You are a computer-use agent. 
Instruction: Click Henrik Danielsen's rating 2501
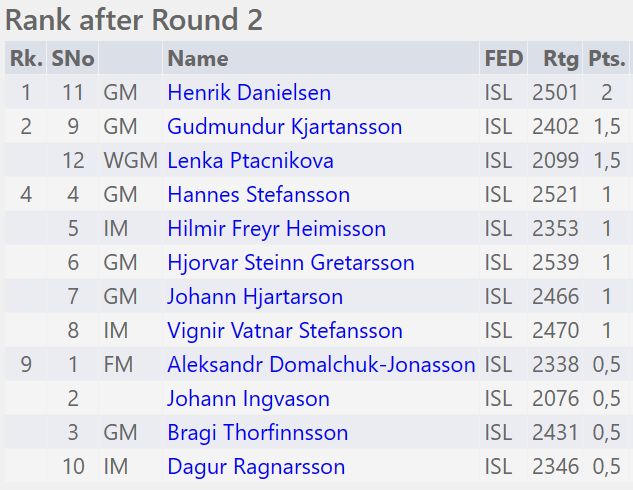[555, 93]
